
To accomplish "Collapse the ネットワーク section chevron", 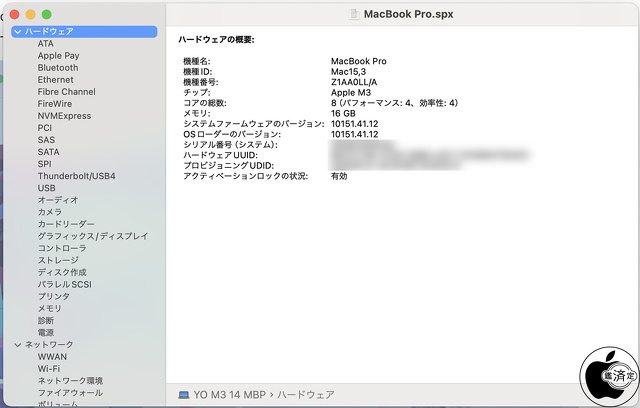I will click(x=18, y=345).
